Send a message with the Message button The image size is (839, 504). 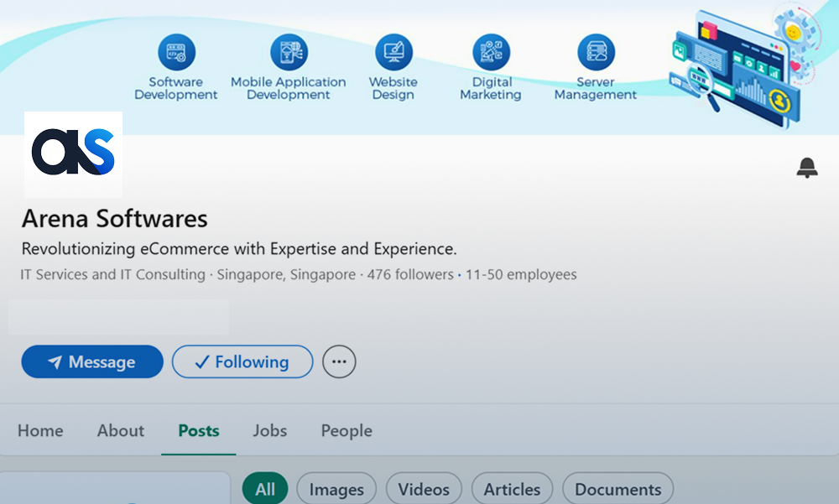tap(92, 361)
